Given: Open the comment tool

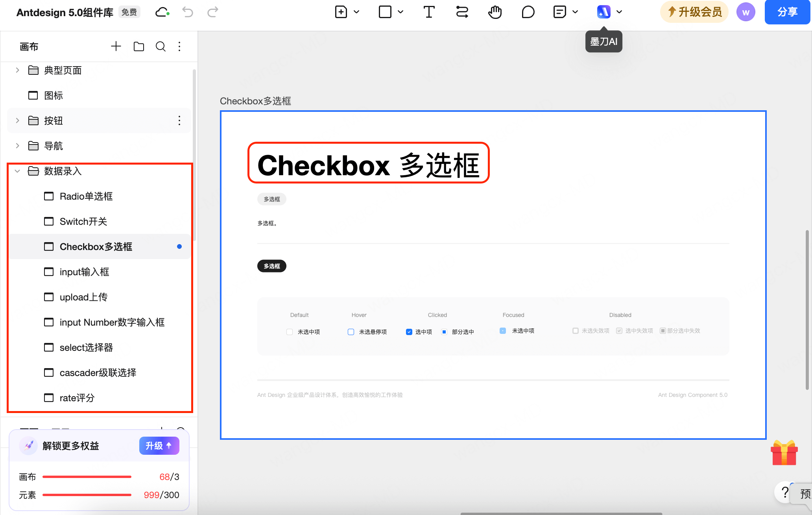Looking at the screenshot, I should 528,12.
